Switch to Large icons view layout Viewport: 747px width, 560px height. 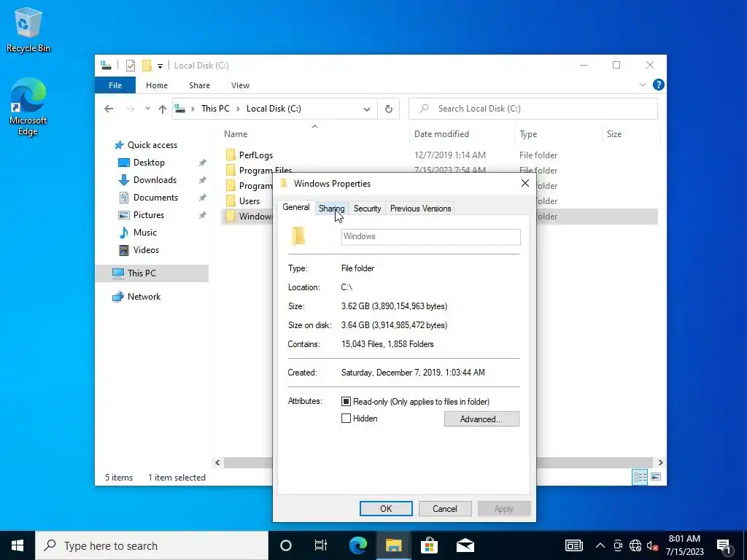pyautogui.click(x=656, y=477)
